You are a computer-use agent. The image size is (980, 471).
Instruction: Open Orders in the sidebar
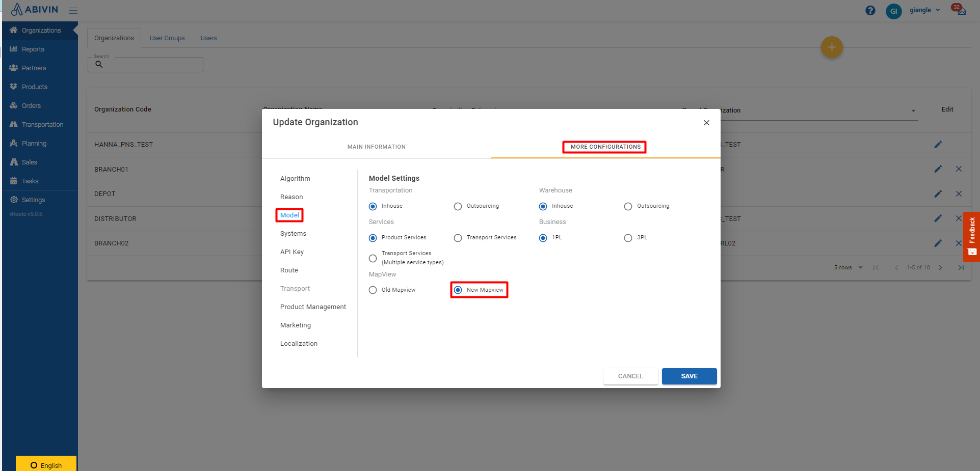40,106
